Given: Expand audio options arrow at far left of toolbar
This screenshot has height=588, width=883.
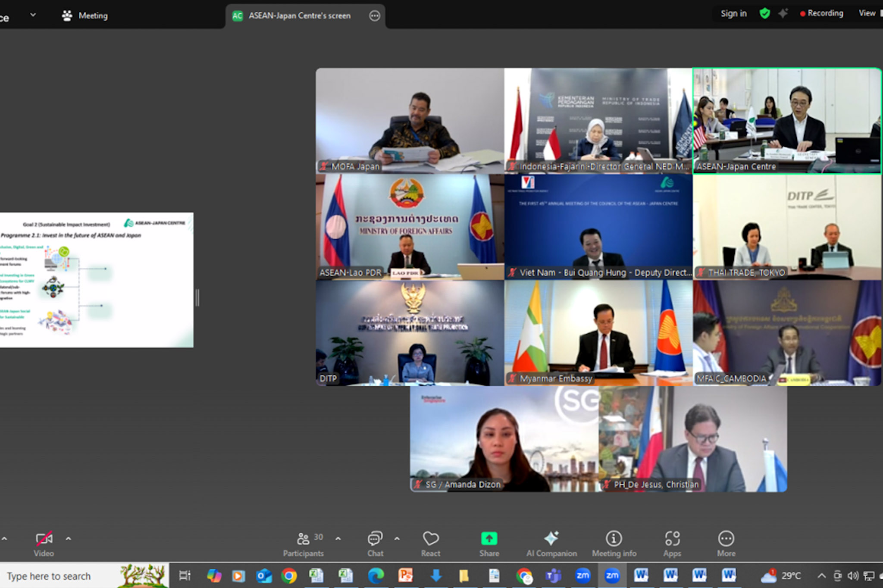Looking at the screenshot, I should 4,538.
